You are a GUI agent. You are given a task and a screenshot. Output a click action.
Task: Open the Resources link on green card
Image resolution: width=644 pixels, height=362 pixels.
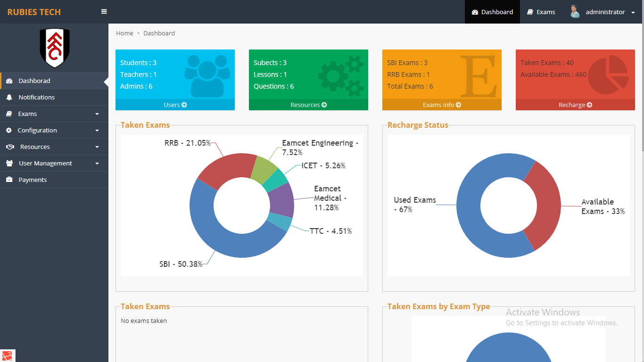308,105
